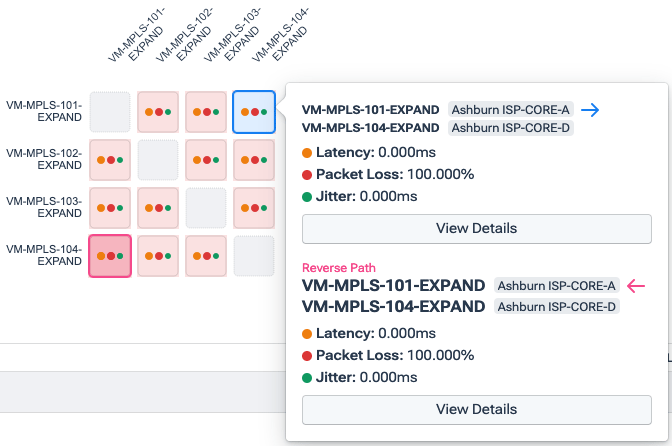Click the pink reverse path arrow icon
This screenshot has width=672, height=446.
click(636, 286)
